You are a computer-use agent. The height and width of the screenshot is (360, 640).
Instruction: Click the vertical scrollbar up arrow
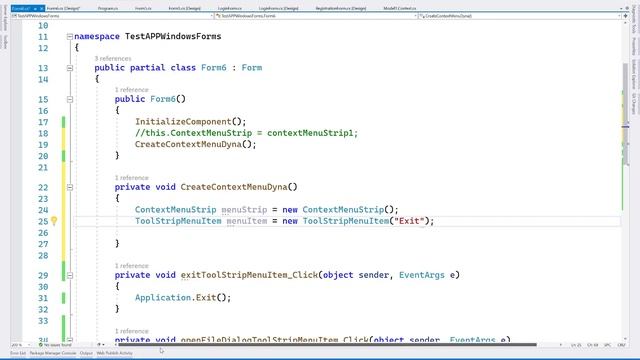(625, 23)
